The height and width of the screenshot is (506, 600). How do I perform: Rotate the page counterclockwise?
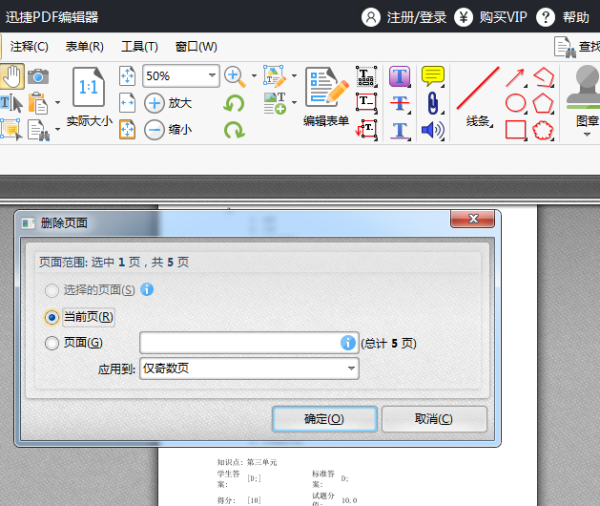point(234,103)
